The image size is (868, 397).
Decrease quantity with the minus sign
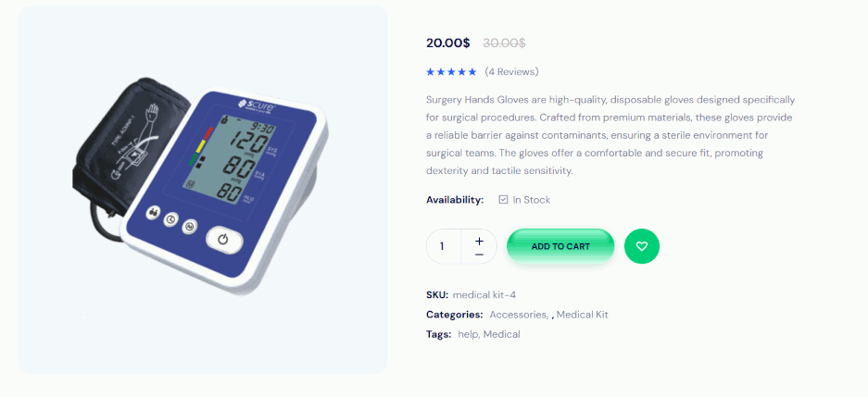point(479,254)
